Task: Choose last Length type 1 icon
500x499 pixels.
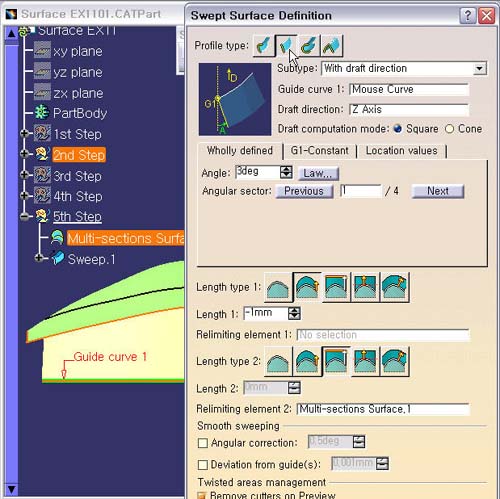Action: pos(395,287)
